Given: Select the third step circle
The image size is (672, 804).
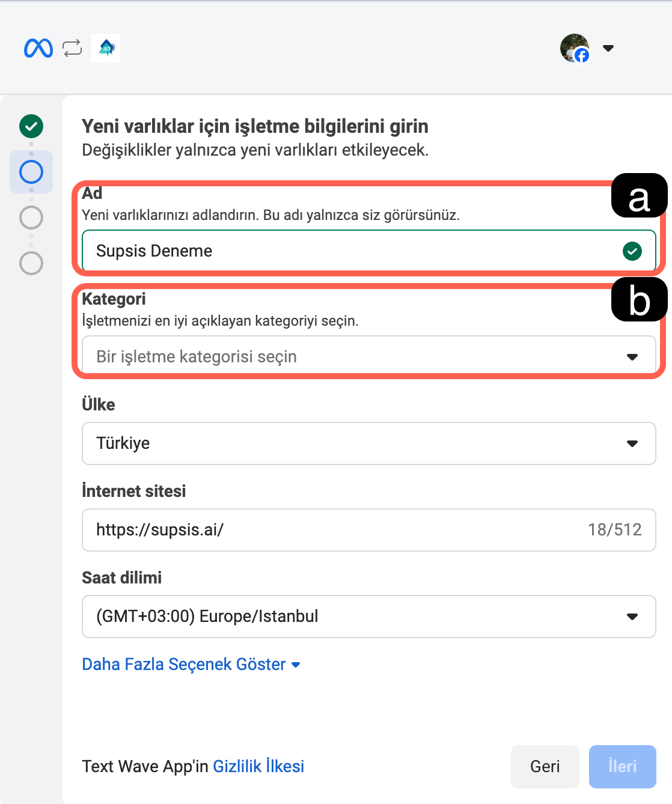Looking at the screenshot, I should point(31,218).
